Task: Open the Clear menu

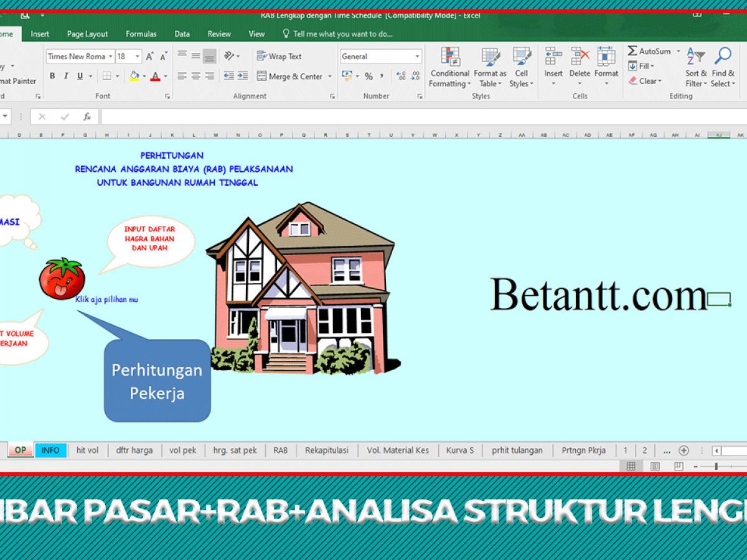Action: [x=645, y=81]
